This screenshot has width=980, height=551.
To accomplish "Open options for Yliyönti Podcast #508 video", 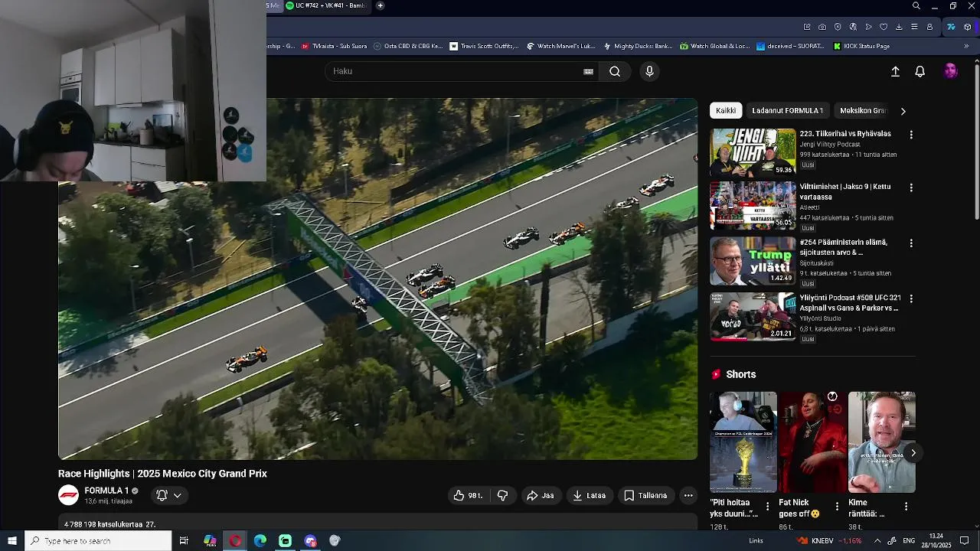I will coord(911,299).
